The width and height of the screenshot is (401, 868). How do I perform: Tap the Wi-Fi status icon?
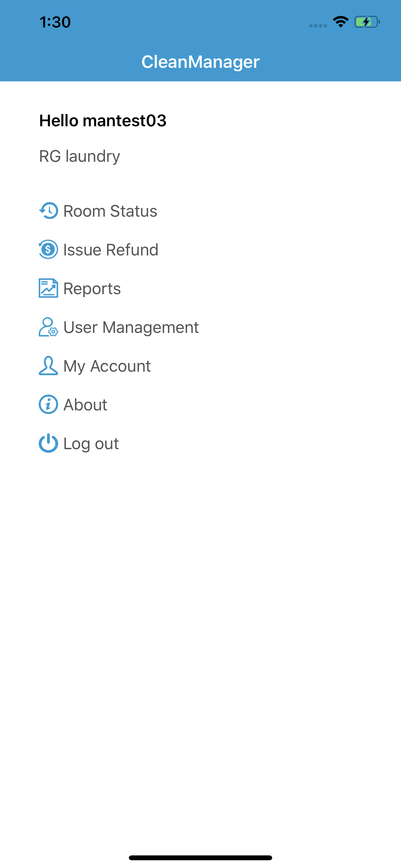[x=341, y=22]
